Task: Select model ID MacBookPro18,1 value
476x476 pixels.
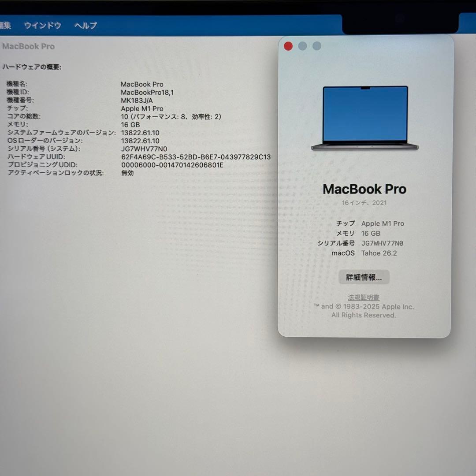Action: pos(147,92)
